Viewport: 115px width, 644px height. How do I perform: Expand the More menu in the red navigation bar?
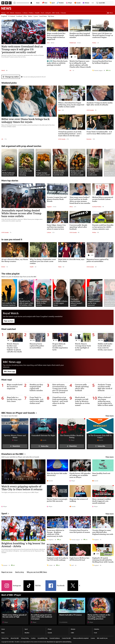(x=110, y=13)
